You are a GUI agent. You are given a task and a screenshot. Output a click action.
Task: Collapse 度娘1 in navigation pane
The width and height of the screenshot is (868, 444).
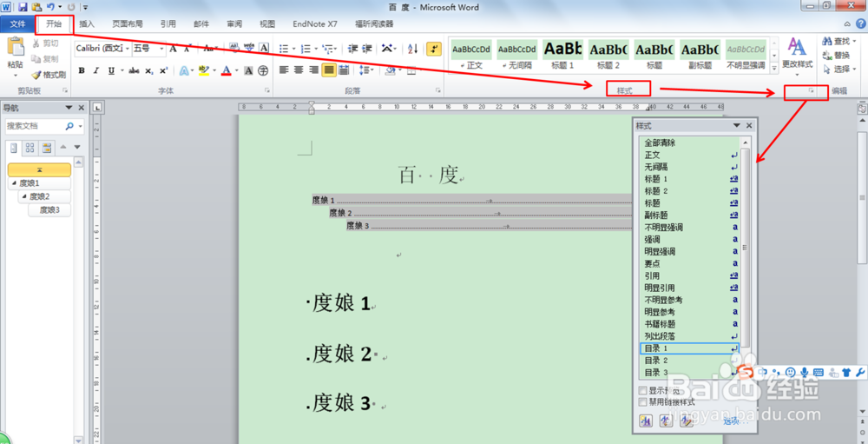coord(13,183)
